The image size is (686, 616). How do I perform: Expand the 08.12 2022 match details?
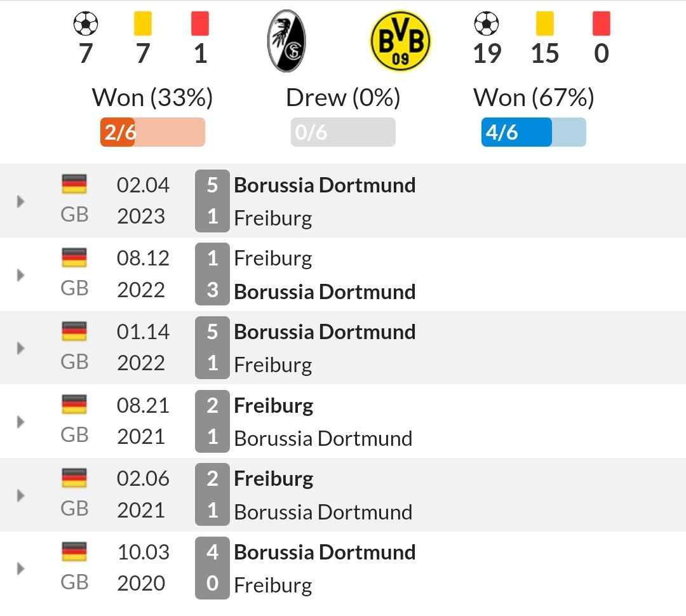pos(20,275)
